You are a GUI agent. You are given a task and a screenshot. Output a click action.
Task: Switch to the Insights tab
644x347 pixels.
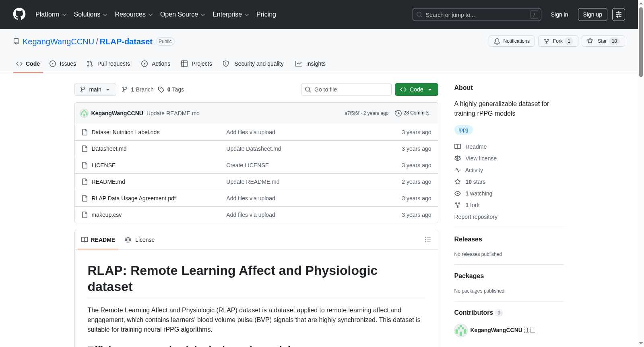pos(310,64)
